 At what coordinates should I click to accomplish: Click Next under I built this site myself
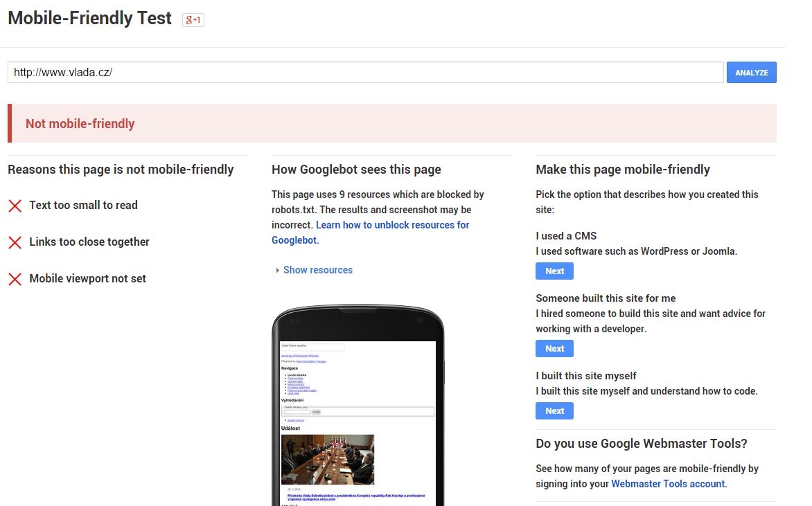[554, 411]
